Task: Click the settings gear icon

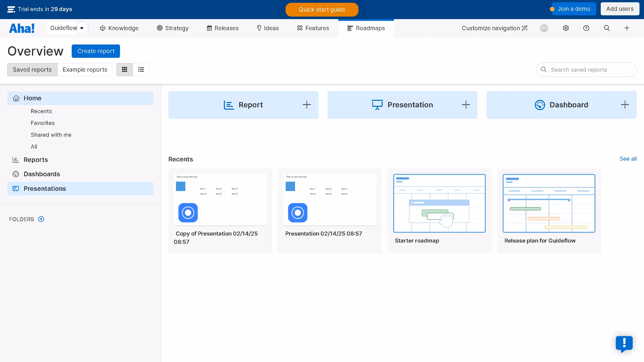Action: point(566,28)
